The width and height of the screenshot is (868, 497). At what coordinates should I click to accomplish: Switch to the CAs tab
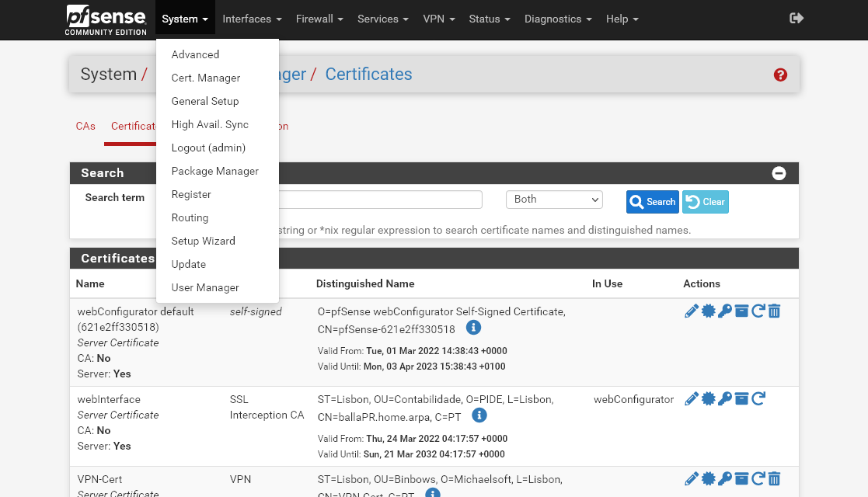pyautogui.click(x=85, y=126)
